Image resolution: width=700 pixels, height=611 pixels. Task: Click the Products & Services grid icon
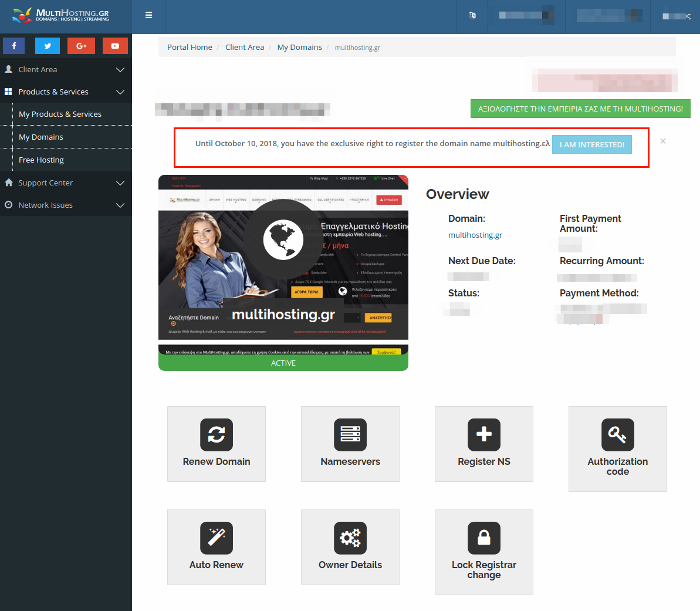[8, 92]
